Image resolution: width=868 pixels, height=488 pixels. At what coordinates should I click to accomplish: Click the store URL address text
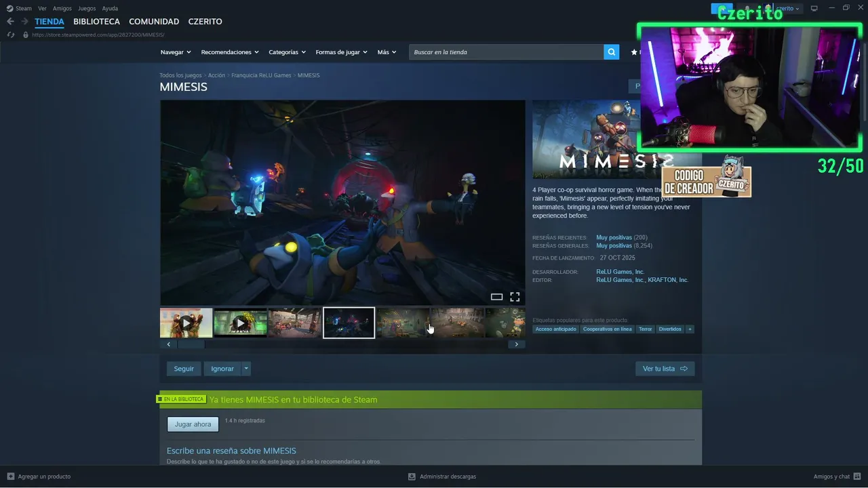tap(98, 35)
